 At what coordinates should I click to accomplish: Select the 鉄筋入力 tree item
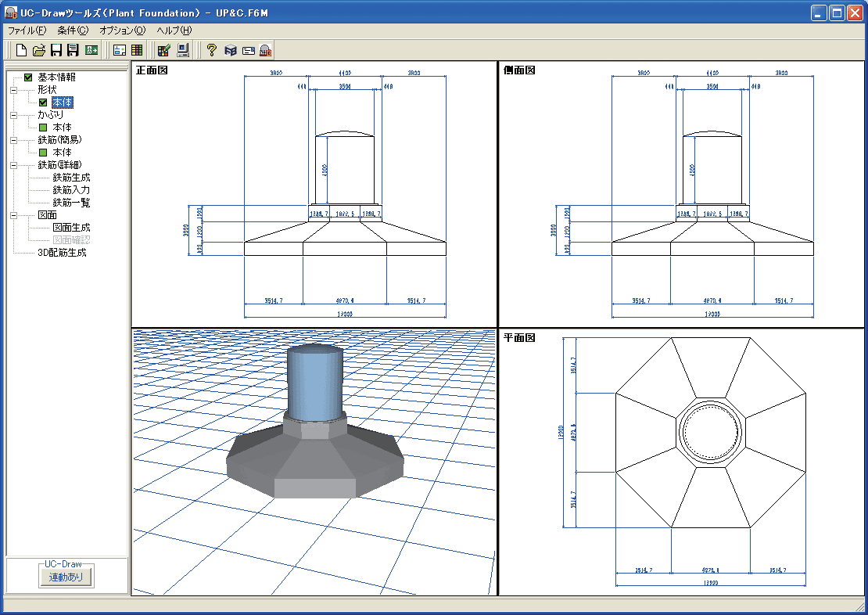click(71, 190)
